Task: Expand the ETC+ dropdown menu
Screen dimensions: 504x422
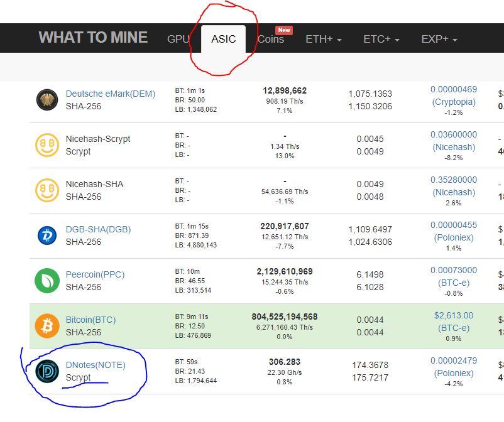Action: coord(381,39)
